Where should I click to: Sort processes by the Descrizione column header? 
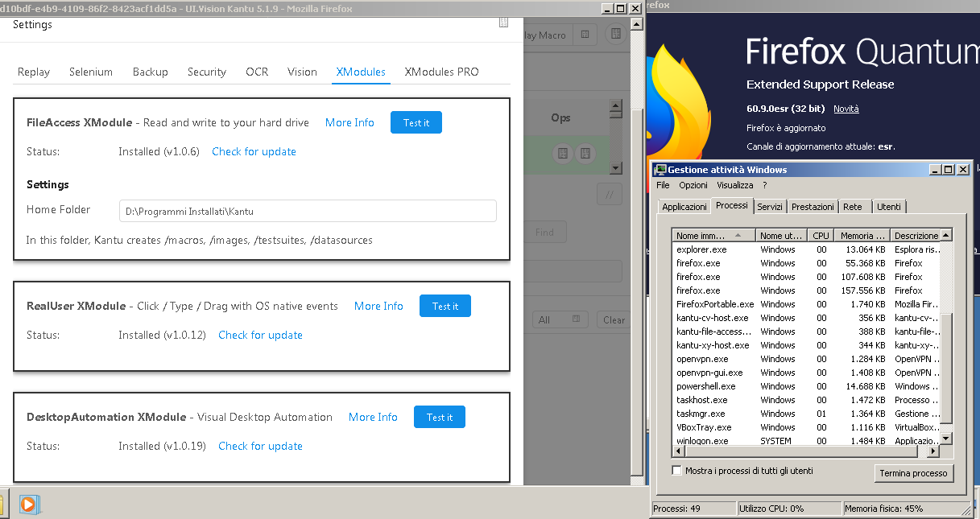pyautogui.click(x=916, y=236)
